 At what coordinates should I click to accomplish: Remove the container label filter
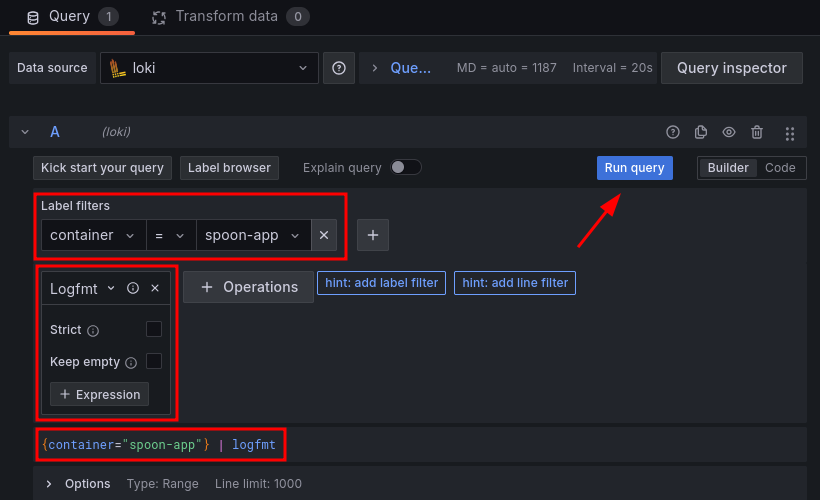[x=323, y=235]
